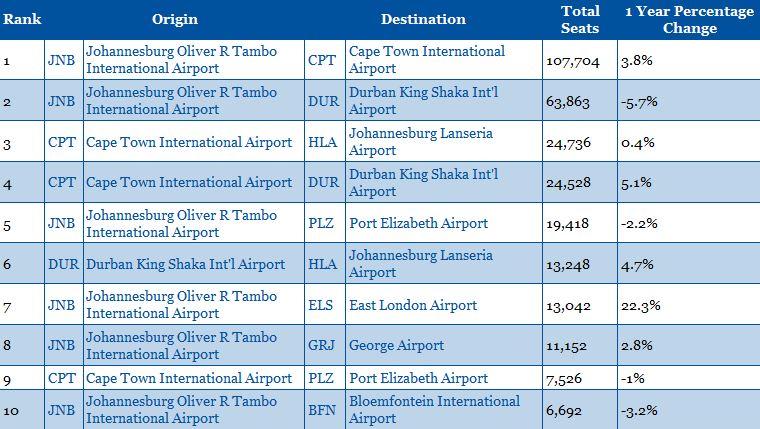The width and height of the screenshot is (760, 429).
Task: Click HLA code in rank 3 row
Action: (x=323, y=142)
